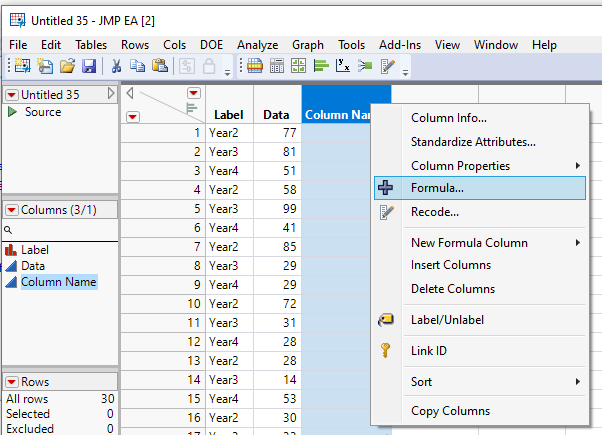Select the Data column in Columns list

(x=33, y=266)
